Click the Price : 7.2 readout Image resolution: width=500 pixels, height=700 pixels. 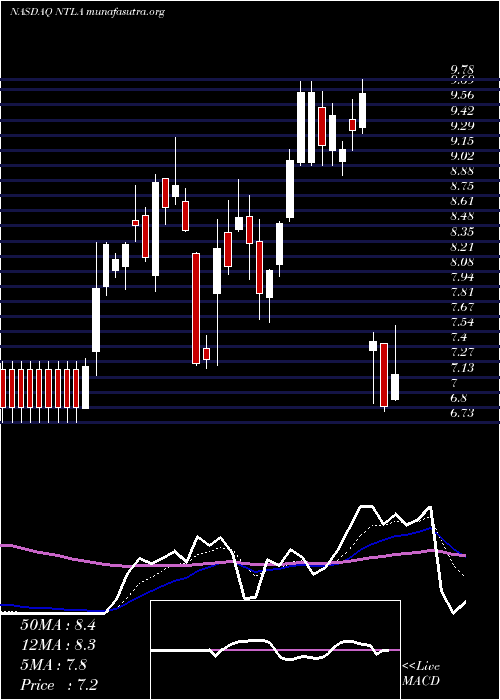coord(59,684)
